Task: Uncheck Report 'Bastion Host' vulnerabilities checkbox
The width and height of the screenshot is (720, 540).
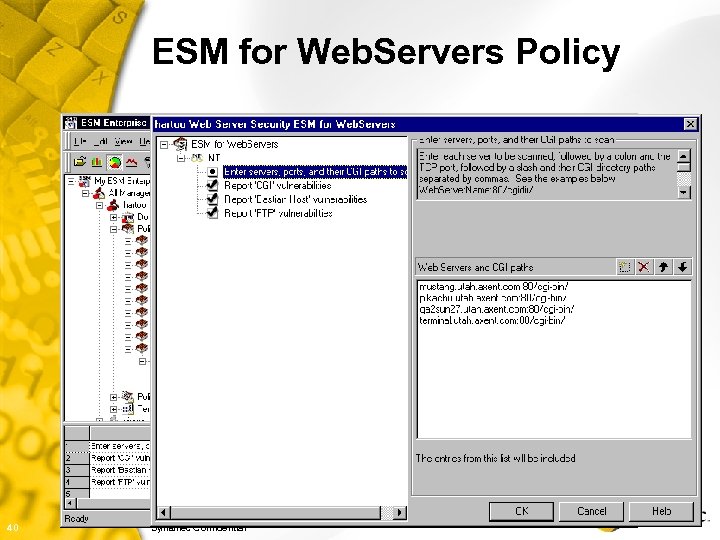Action: (212, 199)
